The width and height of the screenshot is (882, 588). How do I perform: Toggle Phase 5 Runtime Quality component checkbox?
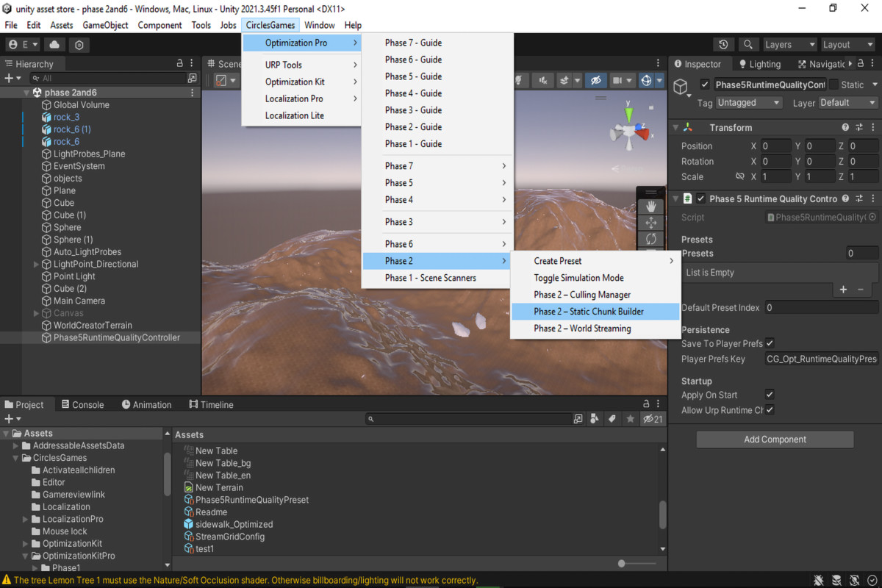pos(700,198)
